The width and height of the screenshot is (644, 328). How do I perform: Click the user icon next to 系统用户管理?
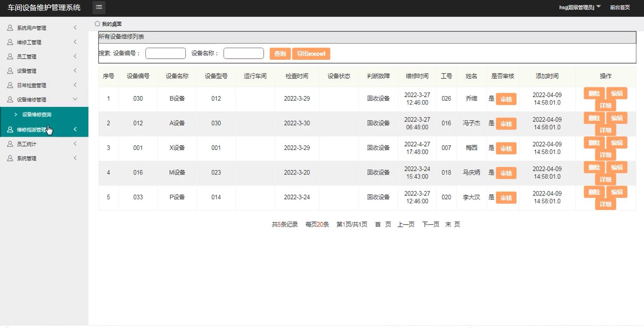10,28
